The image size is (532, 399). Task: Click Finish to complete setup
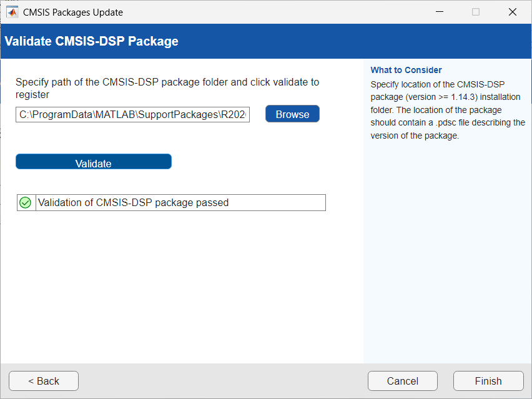(488, 381)
